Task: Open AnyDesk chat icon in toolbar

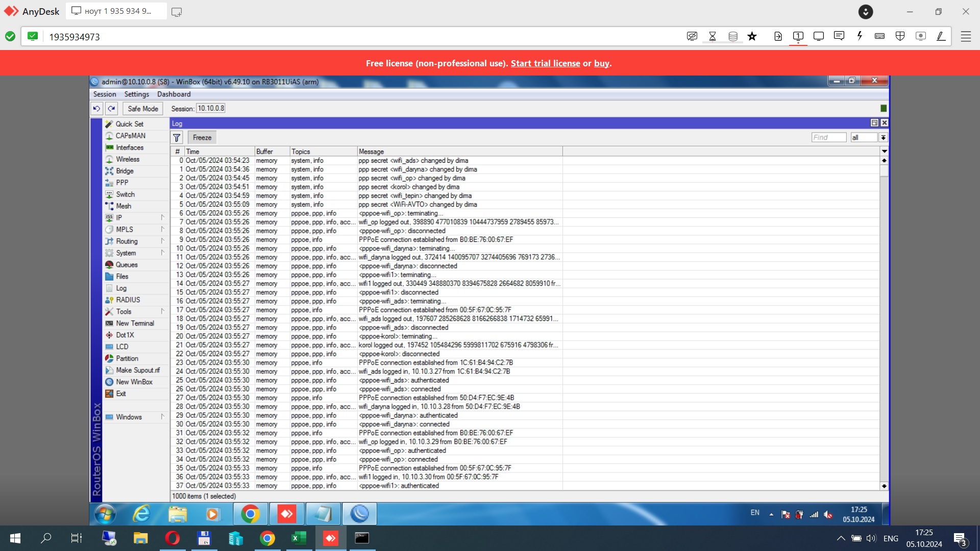Action: (839, 36)
